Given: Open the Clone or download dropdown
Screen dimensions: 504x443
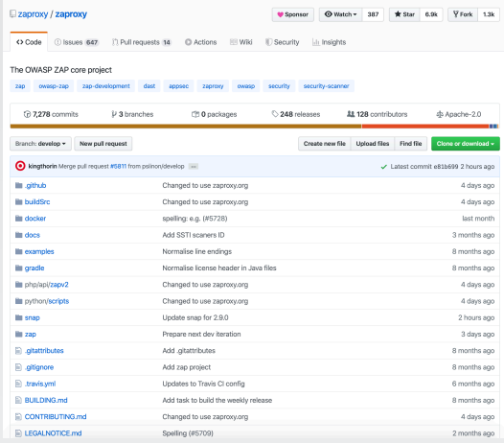Looking at the screenshot, I should [x=465, y=144].
